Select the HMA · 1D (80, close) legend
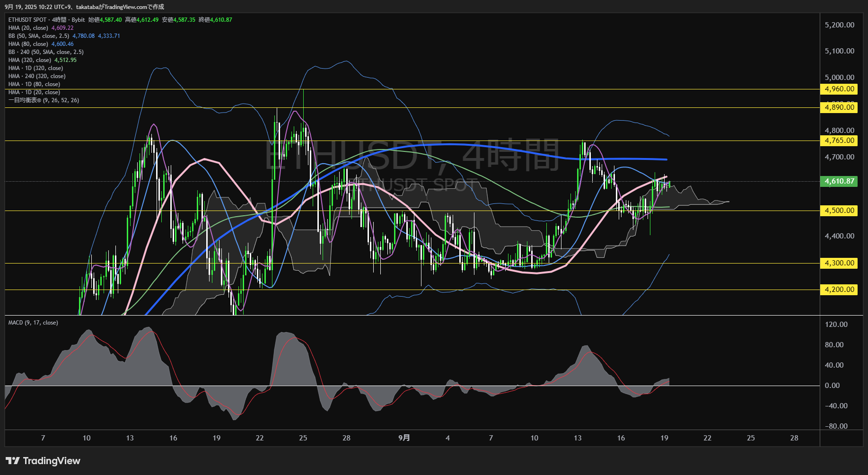Screen dimensions: 868x475 (x=34, y=84)
